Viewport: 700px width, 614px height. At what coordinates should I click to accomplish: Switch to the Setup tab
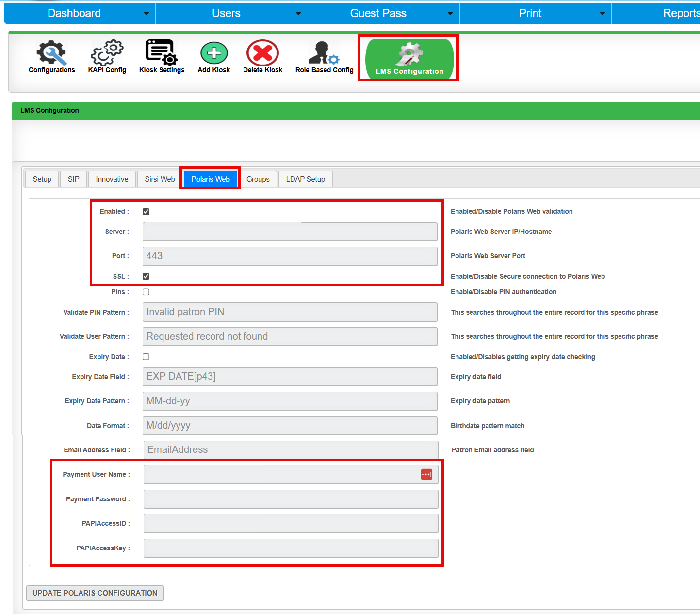(42, 179)
